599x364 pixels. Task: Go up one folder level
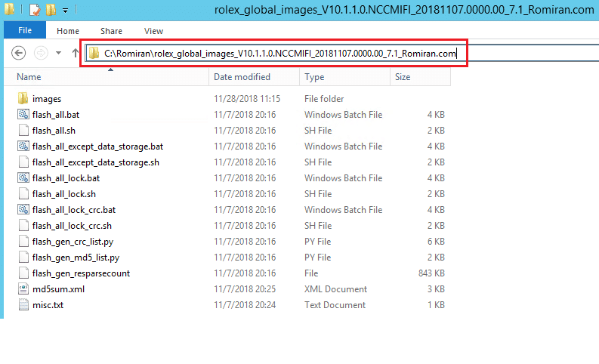point(76,53)
